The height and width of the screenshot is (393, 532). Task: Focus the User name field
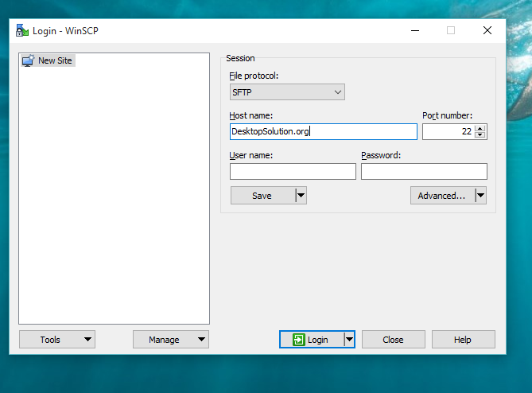click(293, 171)
